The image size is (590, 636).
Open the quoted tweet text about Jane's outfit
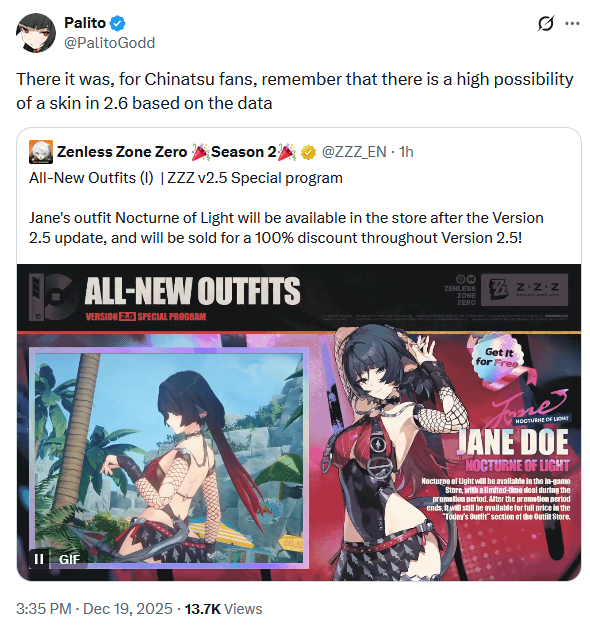coord(286,228)
